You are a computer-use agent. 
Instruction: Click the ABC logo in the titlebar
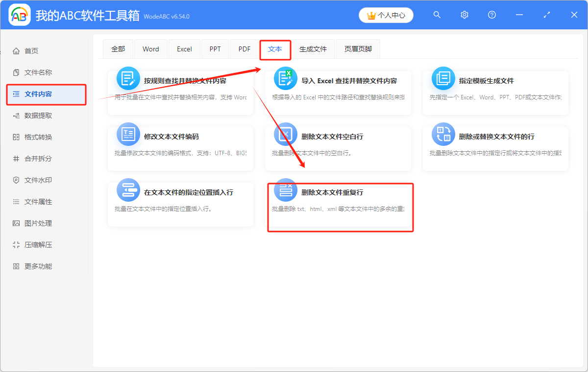[x=19, y=15]
